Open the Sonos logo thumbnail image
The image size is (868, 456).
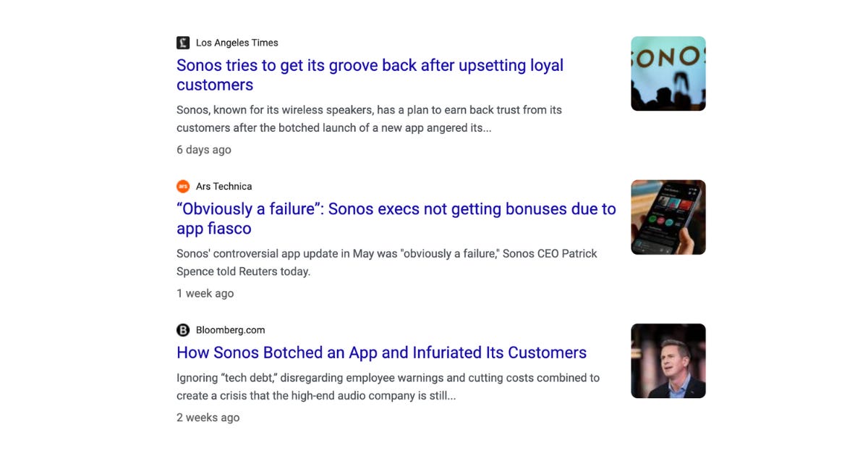[x=668, y=73]
